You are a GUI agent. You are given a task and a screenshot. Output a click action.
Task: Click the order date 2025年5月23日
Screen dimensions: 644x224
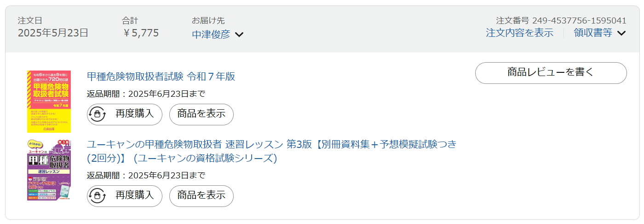pyautogui.click(x=53, y=33)
